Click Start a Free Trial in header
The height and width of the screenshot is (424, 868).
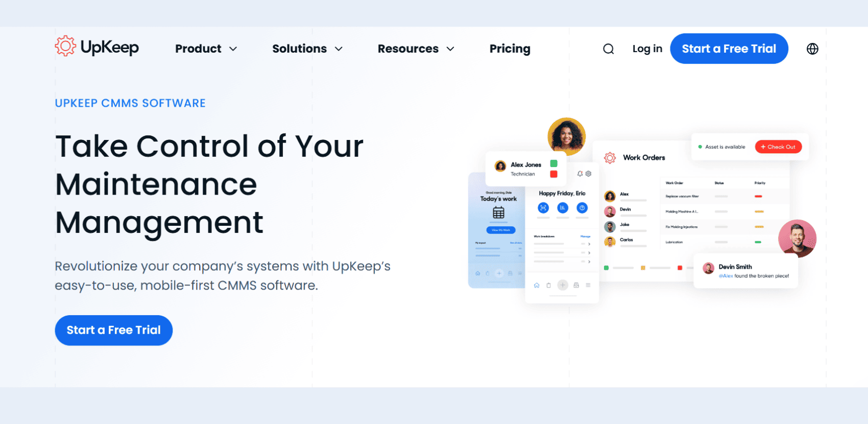click(729, 49)
